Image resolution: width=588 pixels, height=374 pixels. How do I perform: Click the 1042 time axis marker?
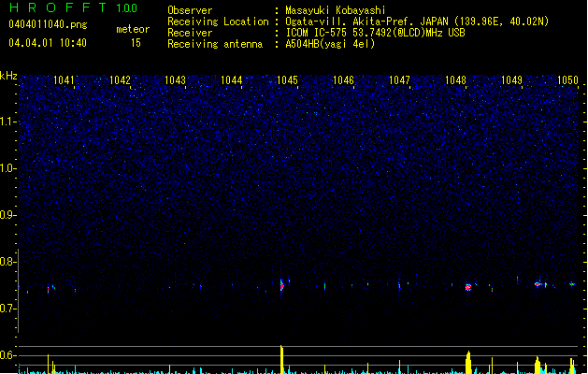(120, 80)
